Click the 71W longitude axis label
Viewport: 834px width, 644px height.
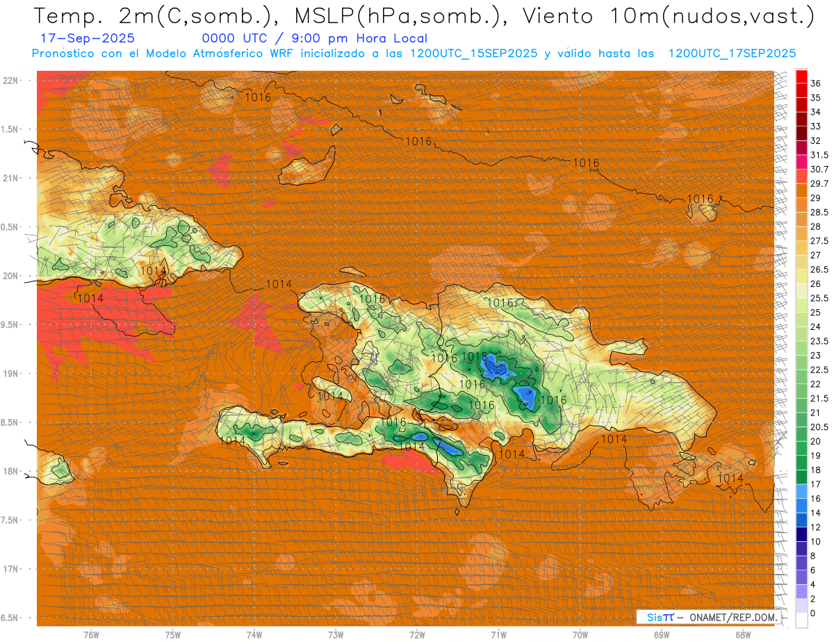tap(498, 635)
